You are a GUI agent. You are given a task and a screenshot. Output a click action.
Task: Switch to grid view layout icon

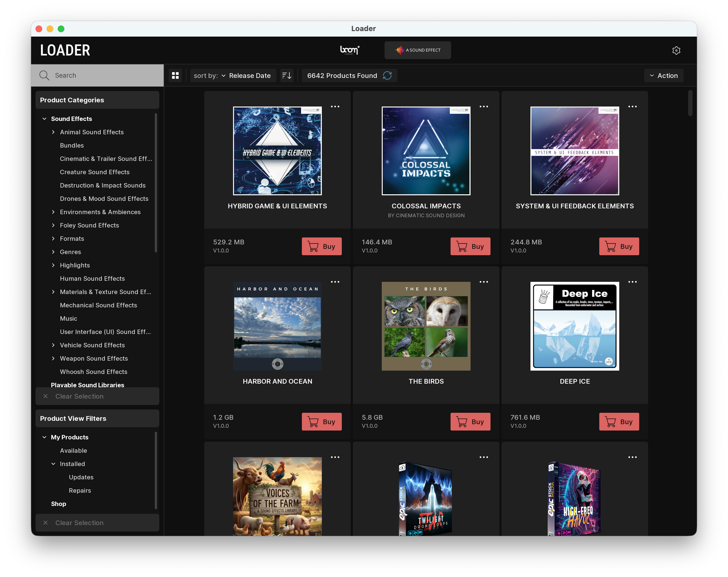point(175,75)
